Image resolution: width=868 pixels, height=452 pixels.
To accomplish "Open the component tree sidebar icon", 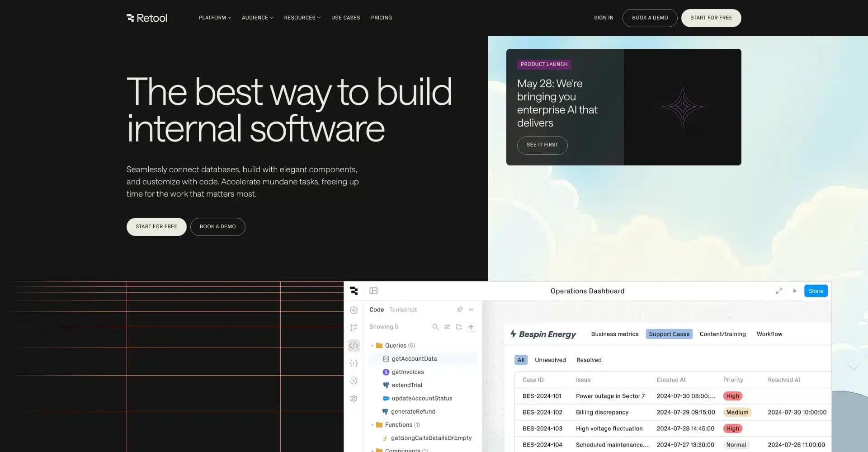I will point(354,328).
